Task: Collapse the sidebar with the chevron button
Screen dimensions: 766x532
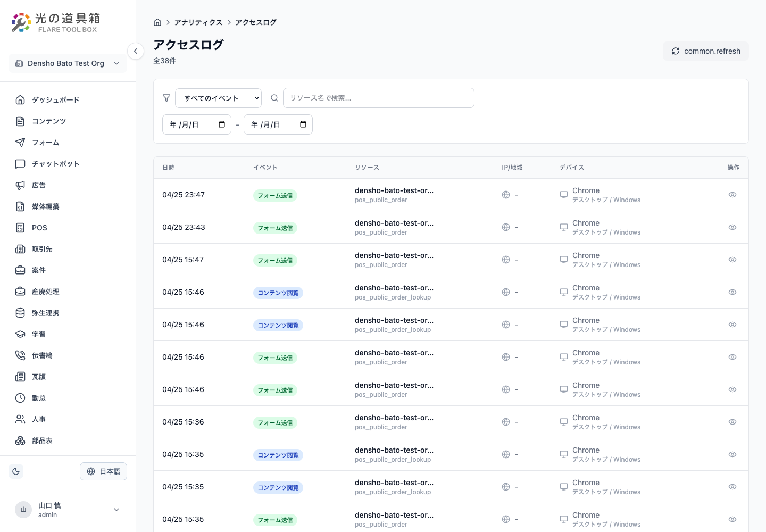Action: point(136,51)
